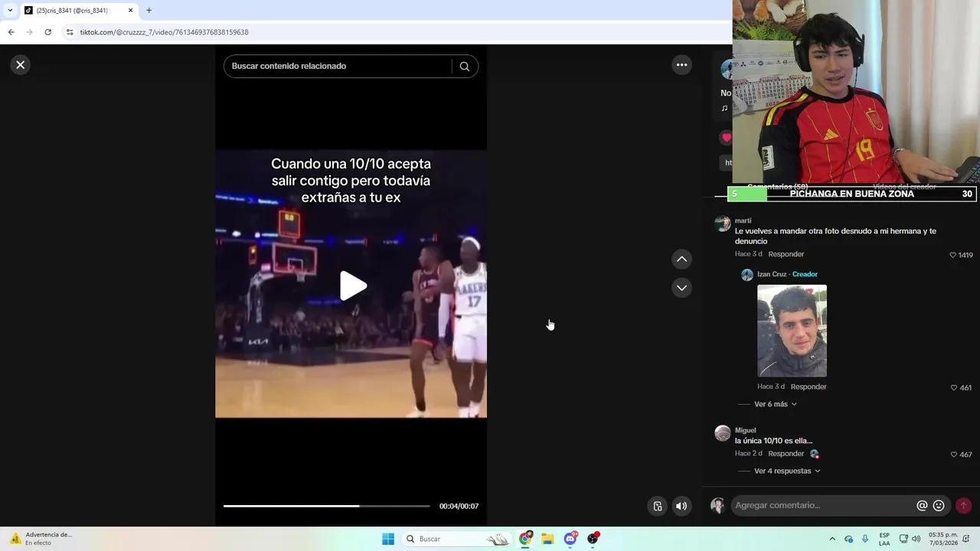Reply to Miguel's comment via Responder
This screenshot has height=551, width=980.
click(x=786, y=454)
